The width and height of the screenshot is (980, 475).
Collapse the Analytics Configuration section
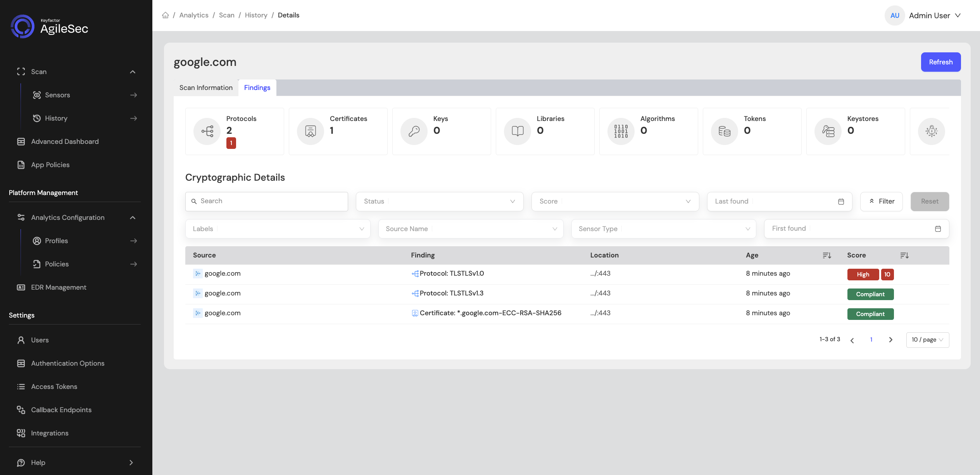click(133, 218)
